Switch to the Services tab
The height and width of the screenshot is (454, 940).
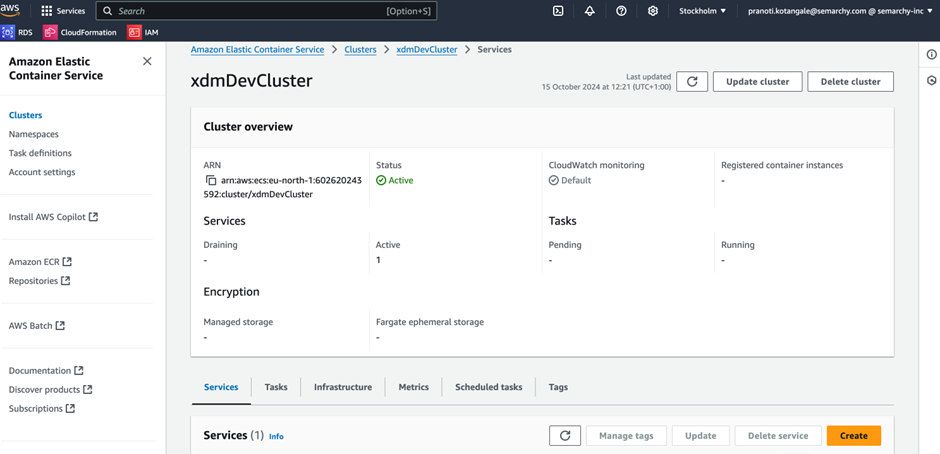221,387
